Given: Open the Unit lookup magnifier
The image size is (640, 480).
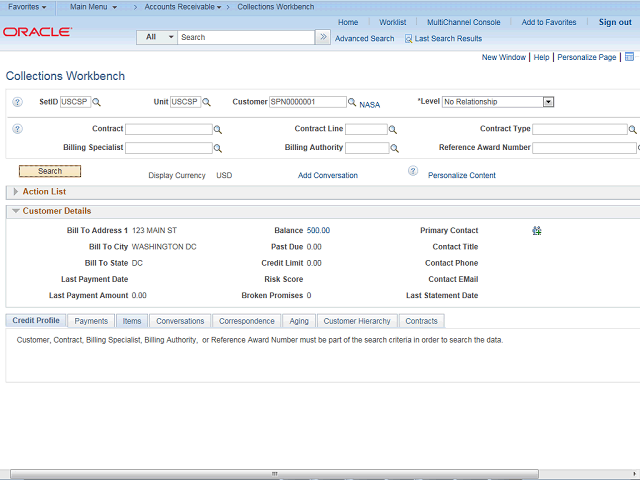Looking at the screenshot, I should click(x=207, y=102).
